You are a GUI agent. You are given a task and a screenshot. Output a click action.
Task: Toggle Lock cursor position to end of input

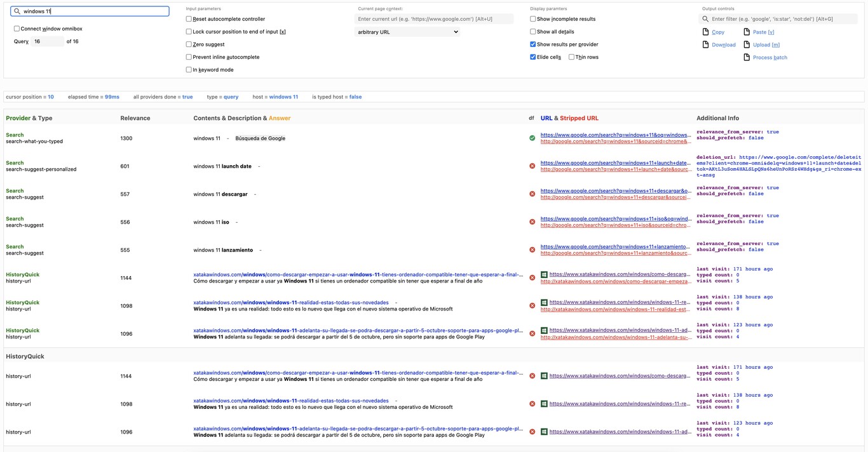(189, 32)
